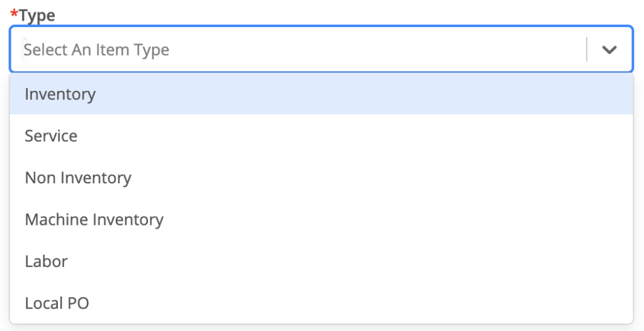Click the red required asterisk by Type

pos(14,13)
